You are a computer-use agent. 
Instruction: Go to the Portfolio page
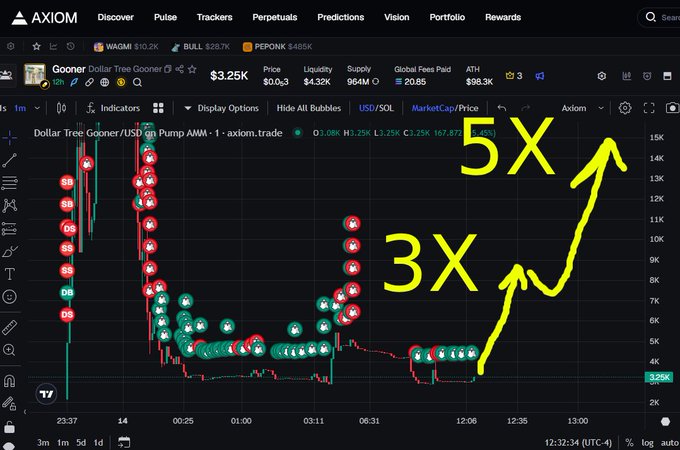point(447,17)
